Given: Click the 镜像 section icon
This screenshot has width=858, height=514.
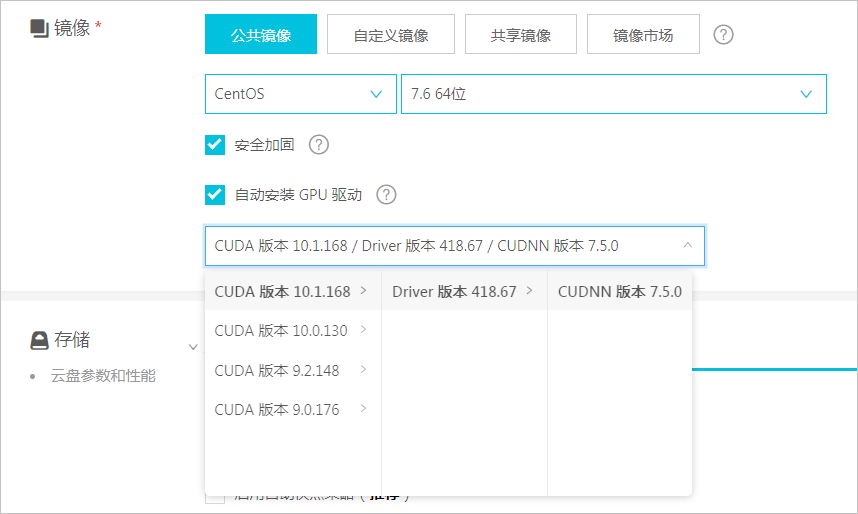Looking at the screenshot, I should pos(39,28).
